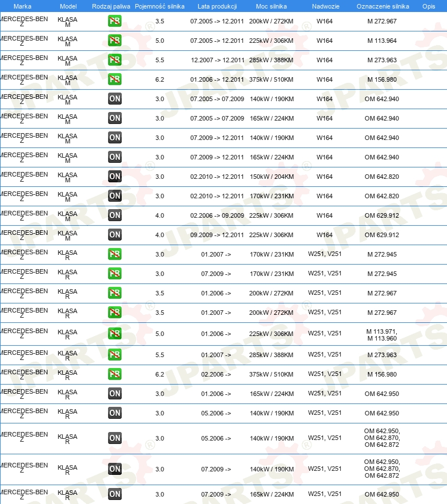Click W164 body code in M 113.964 row

click(325, 41)
